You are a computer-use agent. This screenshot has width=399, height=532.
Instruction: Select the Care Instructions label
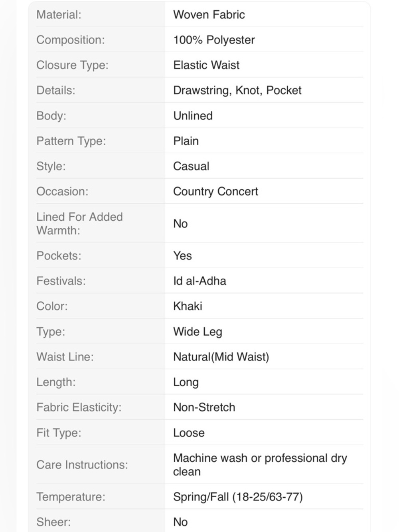pyautogui.click(x=82, y=465)
